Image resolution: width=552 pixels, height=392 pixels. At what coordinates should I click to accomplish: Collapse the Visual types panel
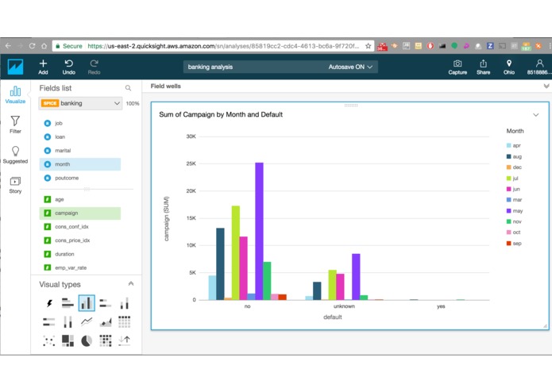(x=131, y=284)
